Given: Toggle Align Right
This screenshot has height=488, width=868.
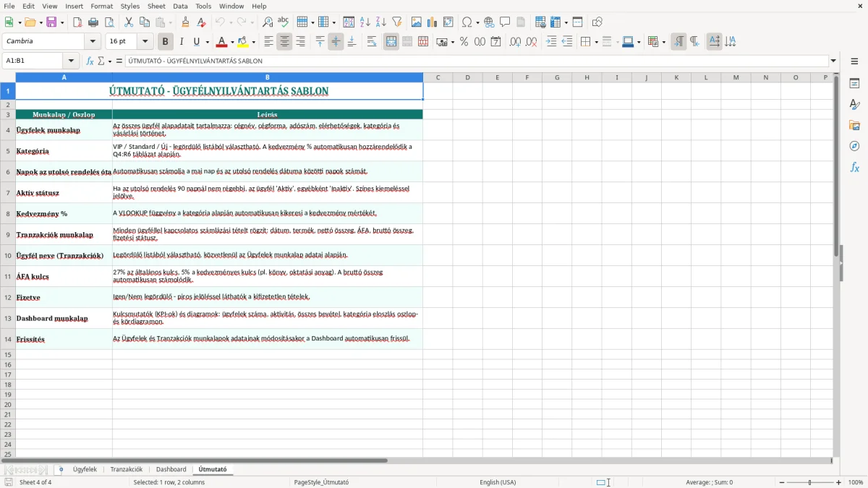Looking at the screenshot, I should click(x=300, y=42).
